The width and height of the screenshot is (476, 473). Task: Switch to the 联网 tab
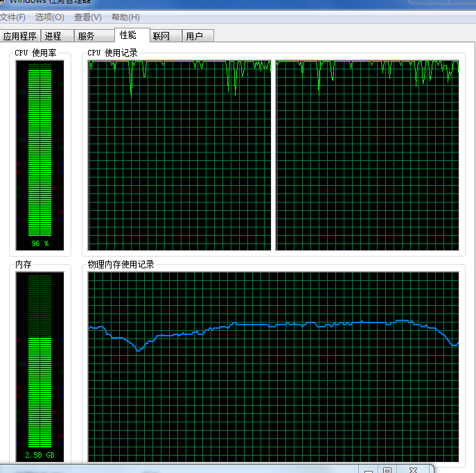coord(161,36)
